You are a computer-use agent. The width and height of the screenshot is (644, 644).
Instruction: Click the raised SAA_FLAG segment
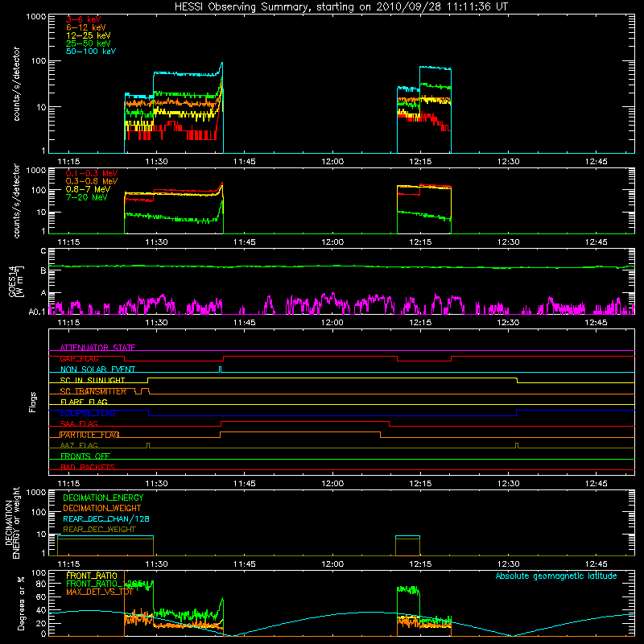[305, 422]
